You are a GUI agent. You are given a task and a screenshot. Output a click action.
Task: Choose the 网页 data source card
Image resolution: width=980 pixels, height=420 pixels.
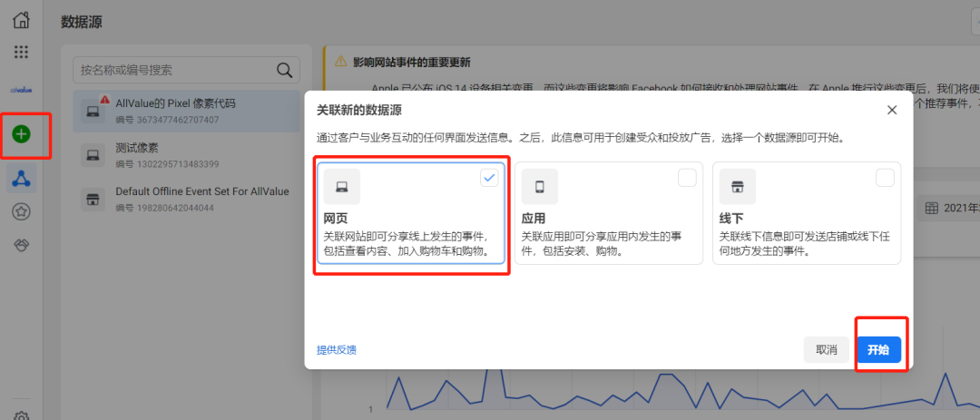(411, 213)
